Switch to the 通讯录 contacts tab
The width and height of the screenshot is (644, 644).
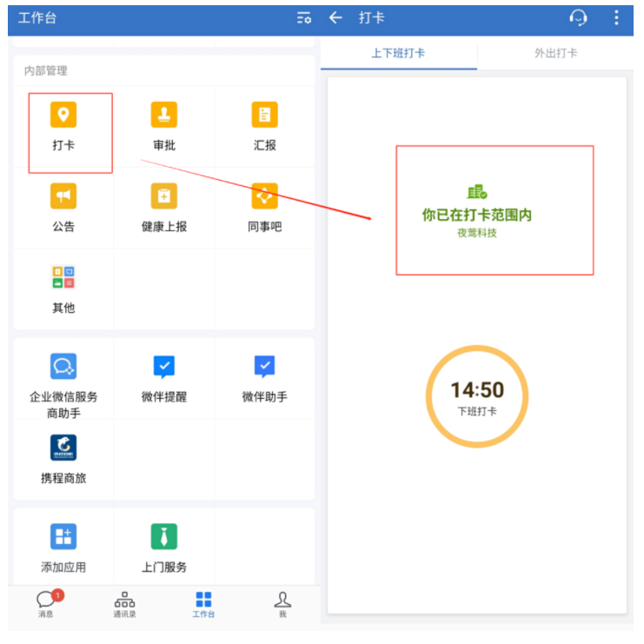[x=124, y=604]
